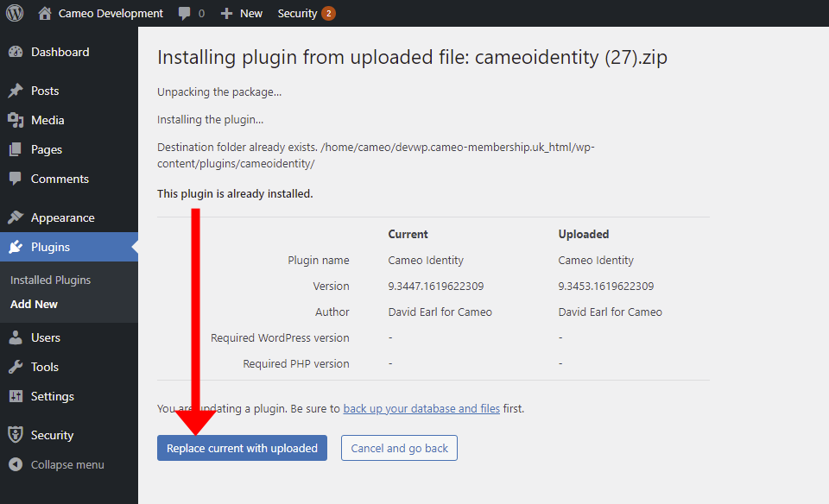
Task: Click the Comments bubble icon in the sidebar
Action: tap(16, 179)
